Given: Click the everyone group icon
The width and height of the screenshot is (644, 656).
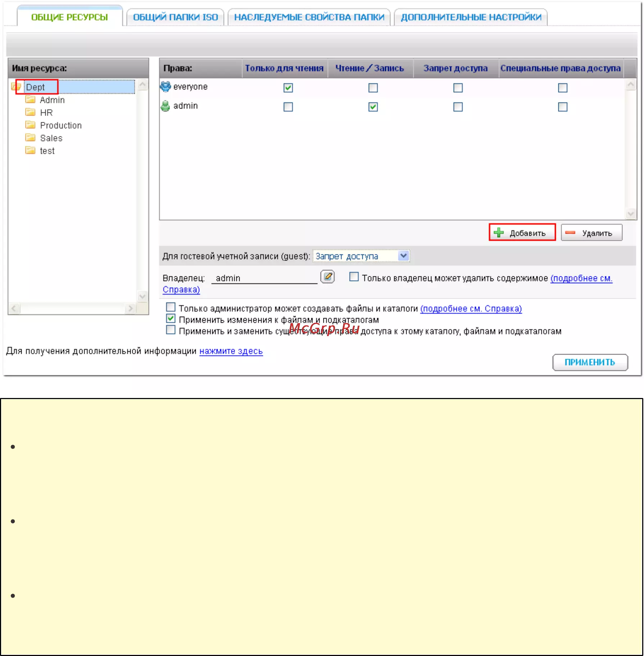Looking at the screenshot, I should click(x=165, y=87).
